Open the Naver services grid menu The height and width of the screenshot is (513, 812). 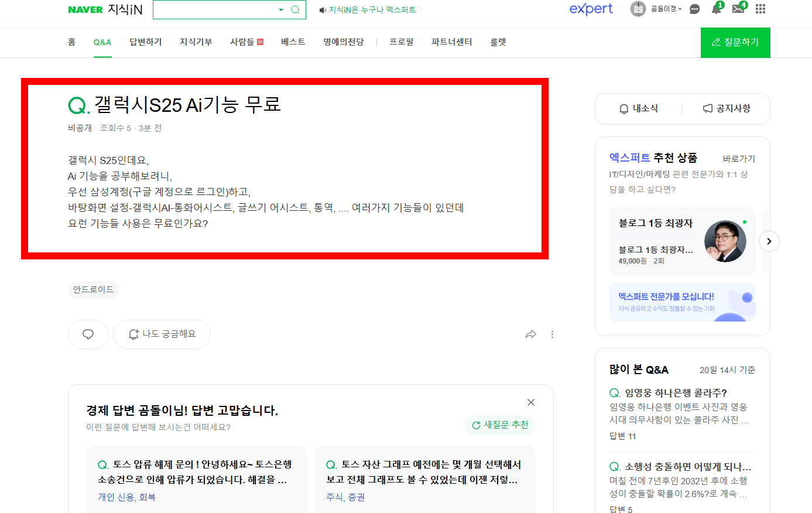coord(760,9)
